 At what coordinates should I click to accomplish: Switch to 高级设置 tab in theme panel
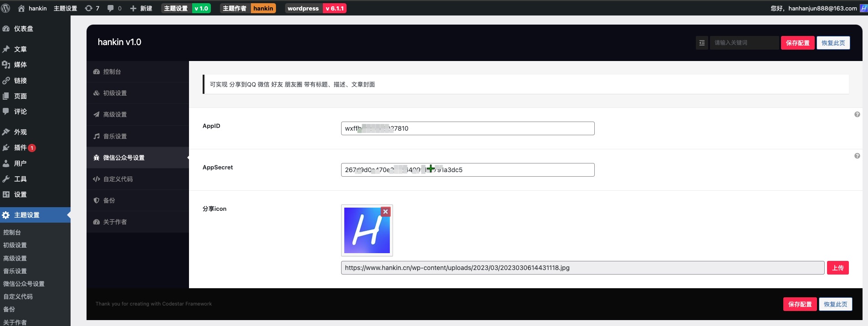pos(138,114)
